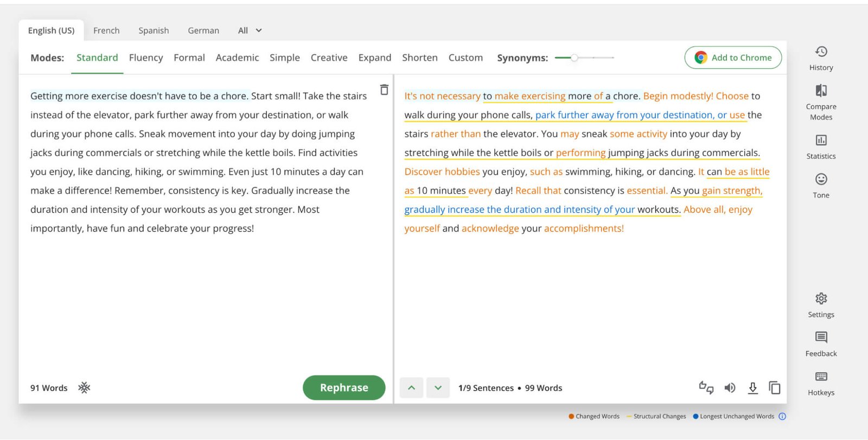Open the Hotkeys keyboard icon
Image resolution: width=868 pixels, height=440 pixels.
point(821,377)
